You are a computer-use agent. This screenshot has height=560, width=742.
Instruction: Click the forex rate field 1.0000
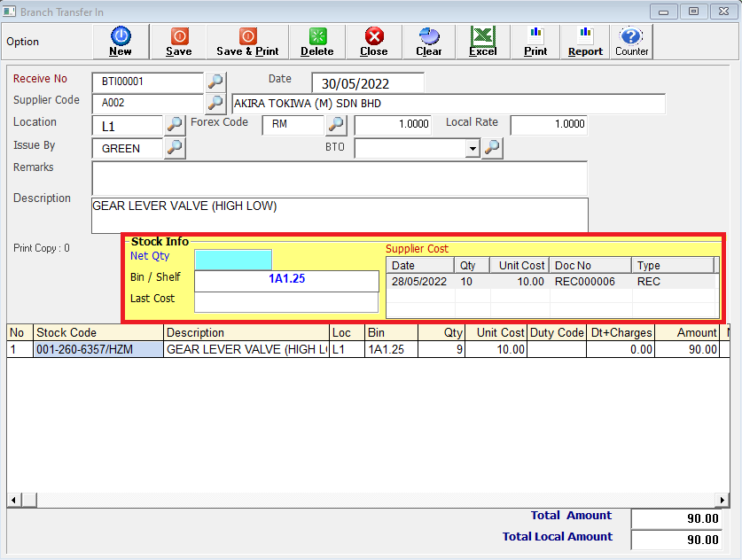393,125
